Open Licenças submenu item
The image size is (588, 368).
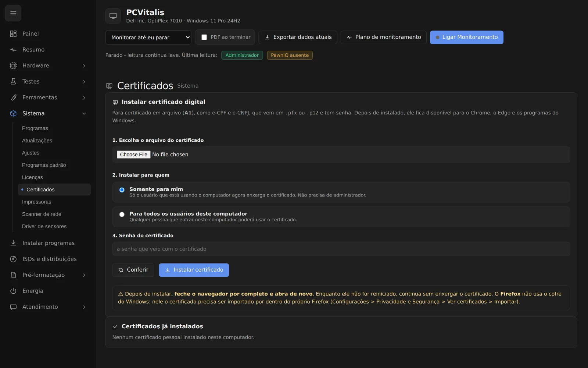[x=54, y=177]
